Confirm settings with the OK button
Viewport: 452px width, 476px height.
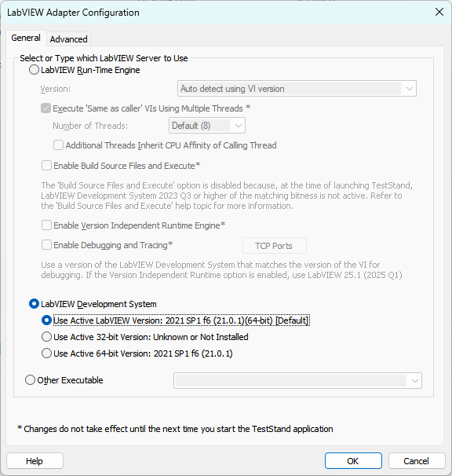point(353,461)
